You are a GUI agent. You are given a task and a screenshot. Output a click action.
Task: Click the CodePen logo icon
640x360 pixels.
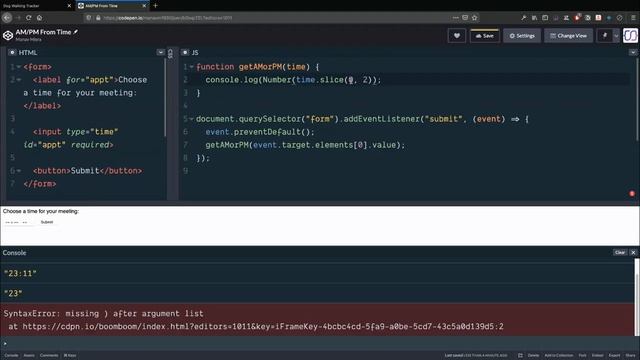pyautogui.click(x=8, y=36)
